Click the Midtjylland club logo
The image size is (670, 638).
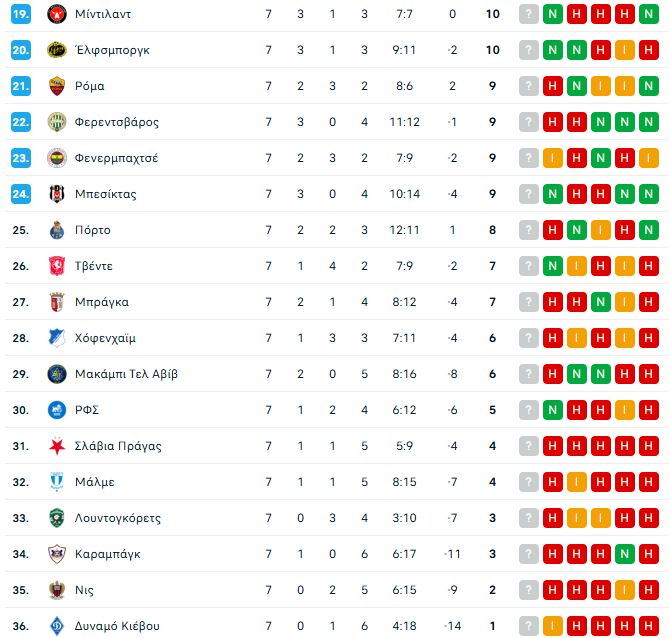pos(57,14)
